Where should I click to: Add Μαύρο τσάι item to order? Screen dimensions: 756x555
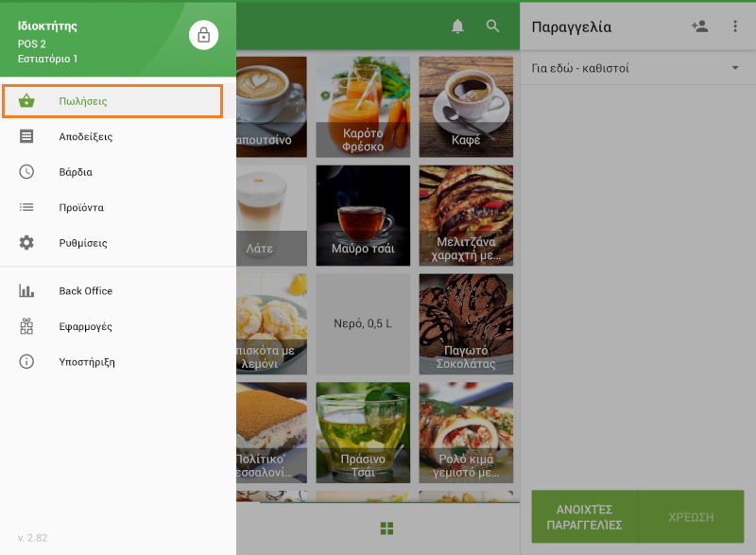tap(363, 215)
